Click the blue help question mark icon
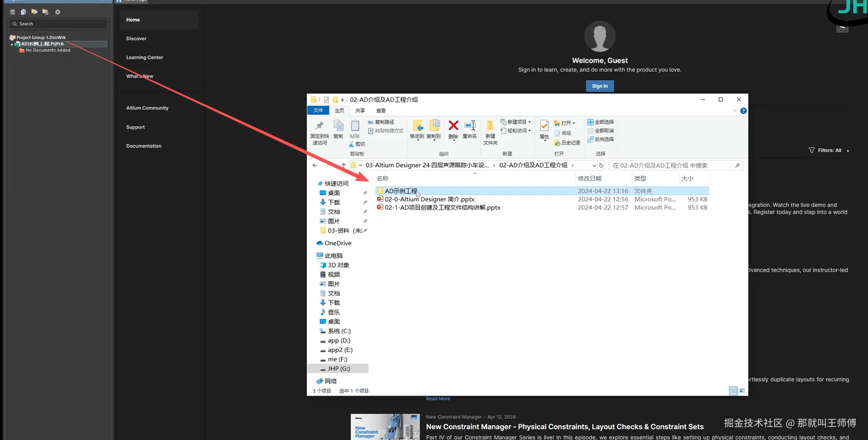Image resolution: width=868 pixels, height=440 pixels. point(743,111)
